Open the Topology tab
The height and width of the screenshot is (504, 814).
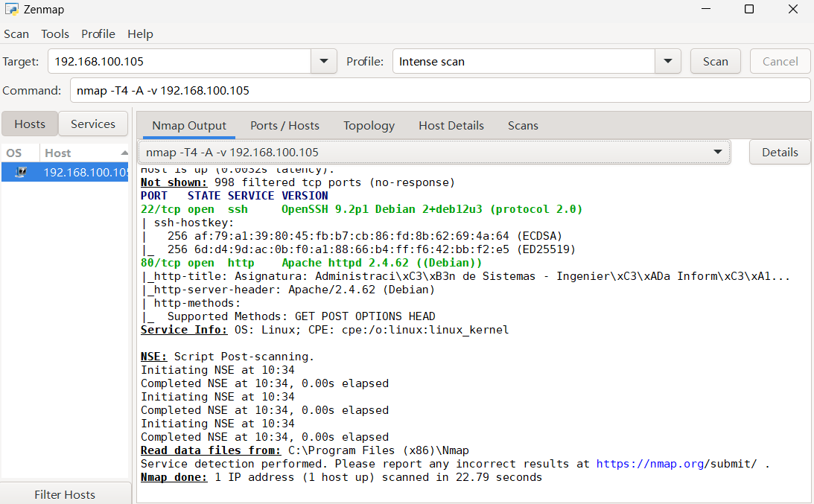[369, 126]
